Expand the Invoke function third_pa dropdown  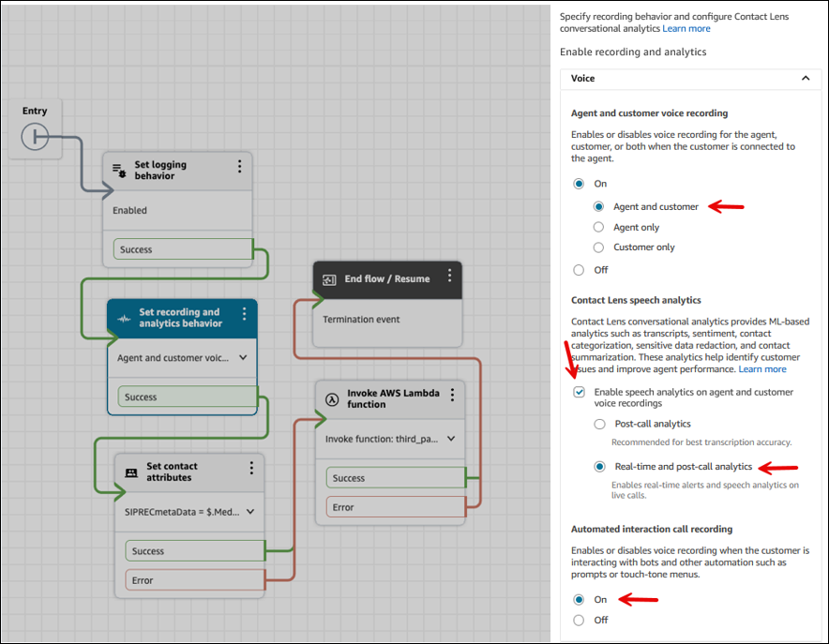tap(451, 439)
